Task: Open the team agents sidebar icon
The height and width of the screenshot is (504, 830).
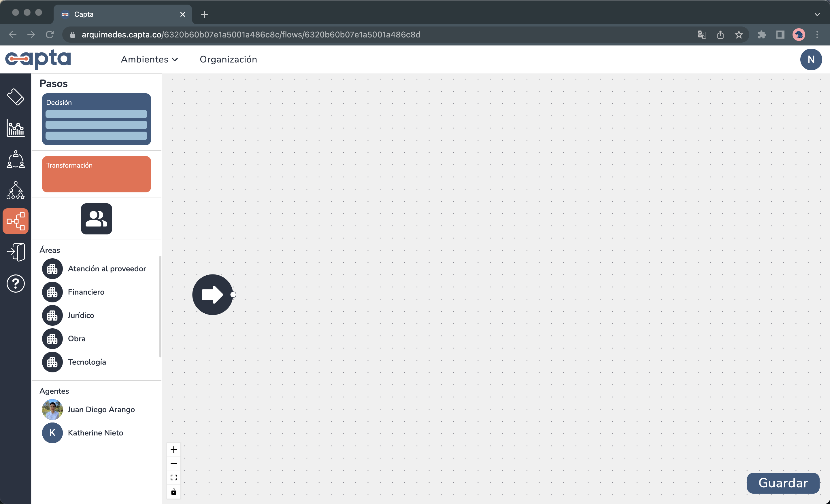Action: tap(16, 159)
